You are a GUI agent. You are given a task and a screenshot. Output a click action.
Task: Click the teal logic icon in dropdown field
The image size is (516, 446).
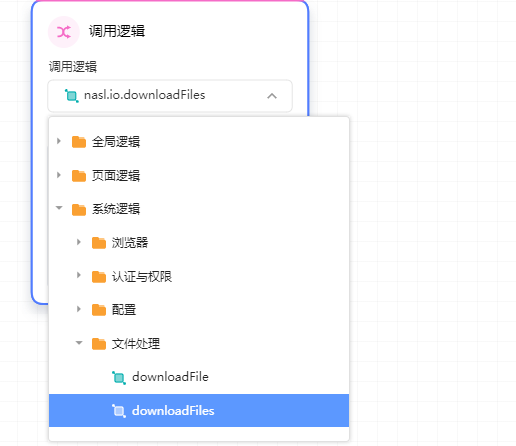coord(71,96)
